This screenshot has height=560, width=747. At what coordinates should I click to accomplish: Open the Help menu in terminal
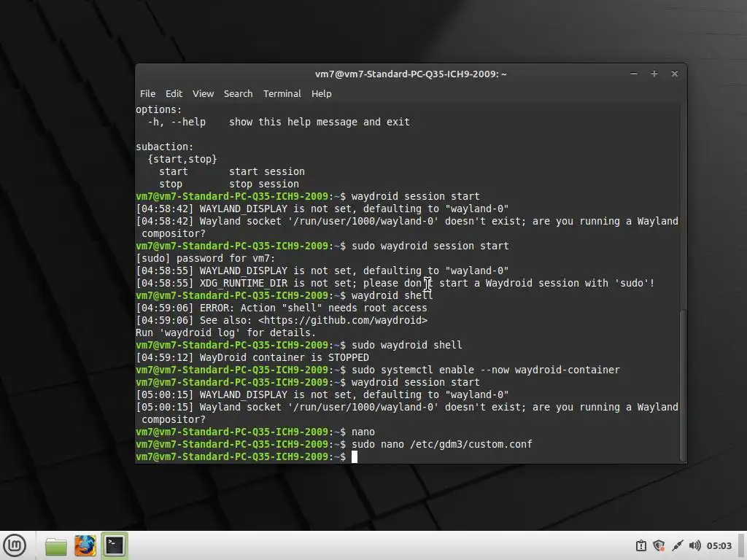click(x=322, y=94)
